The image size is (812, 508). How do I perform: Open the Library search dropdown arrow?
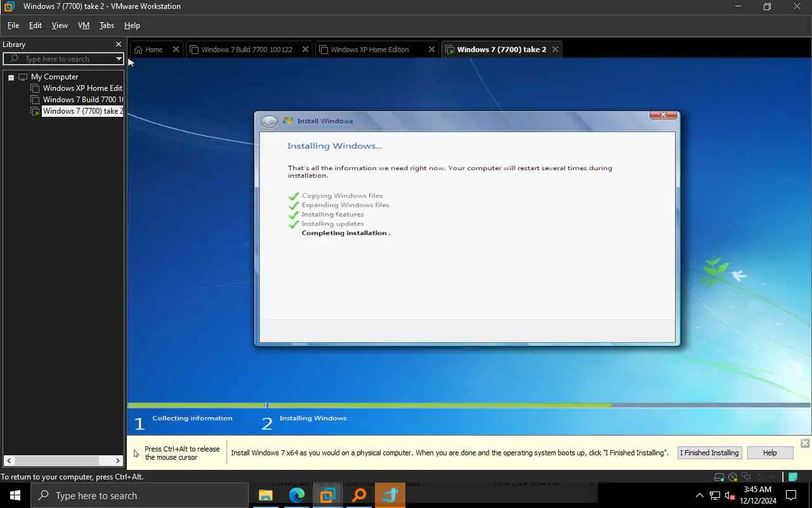point(119,58)
